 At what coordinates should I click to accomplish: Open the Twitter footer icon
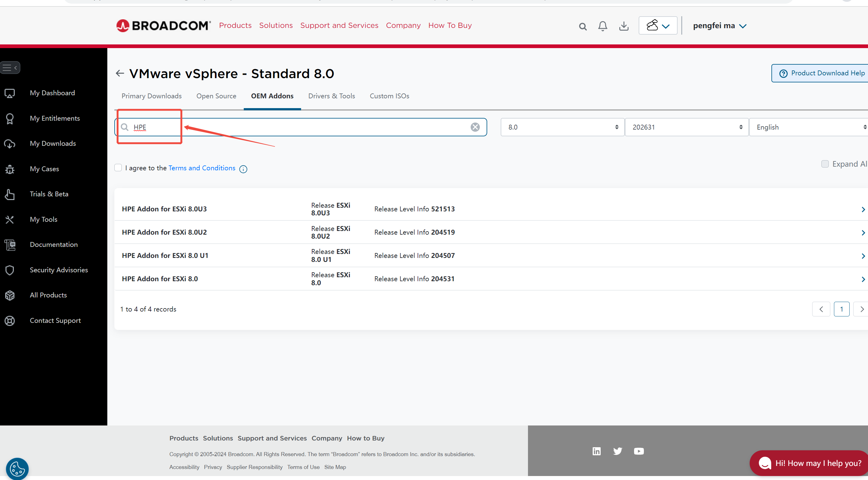point(617,451)
